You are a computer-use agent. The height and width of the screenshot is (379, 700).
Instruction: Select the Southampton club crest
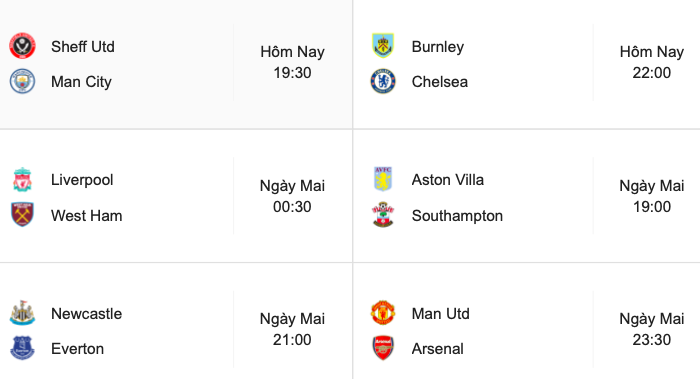pyautogui.click(x=383, y=215)
